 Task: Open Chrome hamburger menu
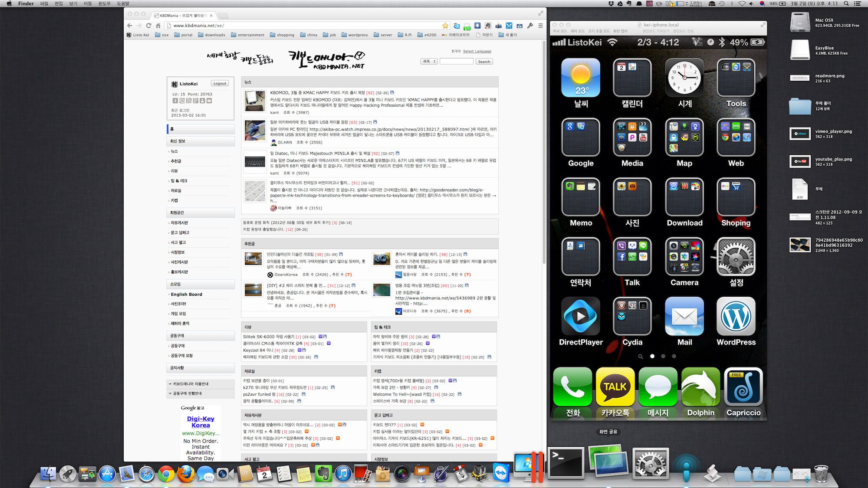point(540,26)
